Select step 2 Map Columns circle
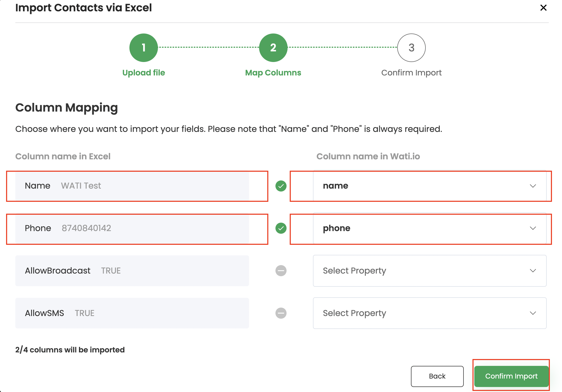The height and width of the screenshot is (392, 562). [x=273, y=48]
